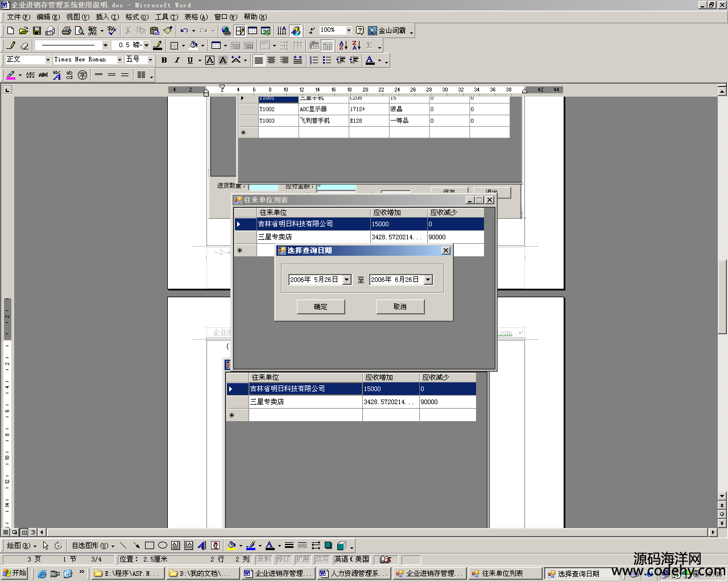Expand the start date picker 2006年 5月26日
The height and width of the screenshot is (582, 728).
(x=347, y=280)
